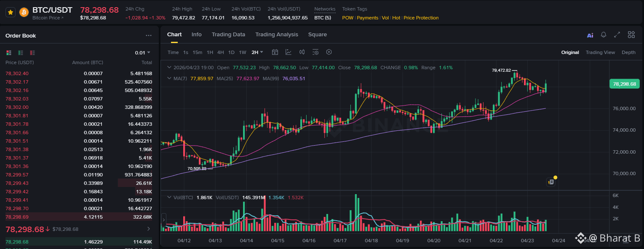Viewport: 644px width, 249px height.
Task: Click the MA(7) value 77,859.97
Action: (202, 78)
